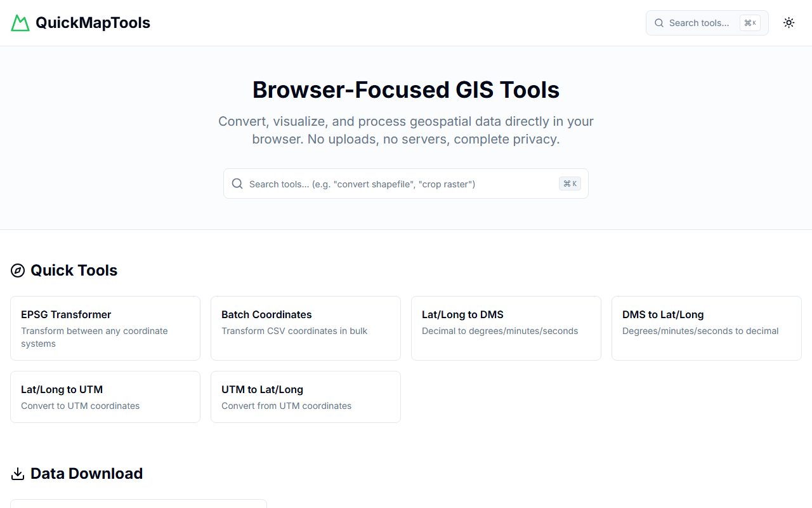Viewport: 812px width, 508px height.
Task: Click the magnifier icon in the hero search bar
Action: (237, 184)
